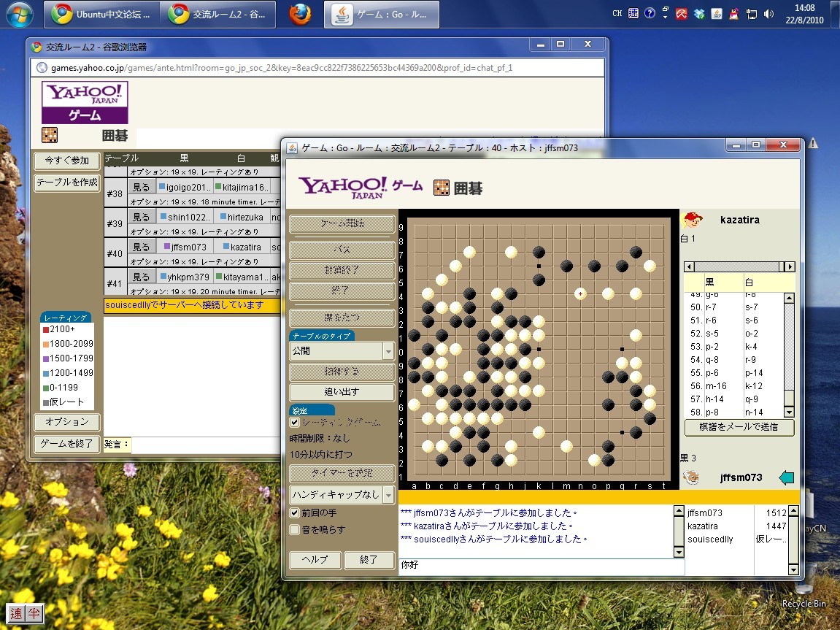
Task: Open the 公開 table type dropdown
Action: coord(342,351)
